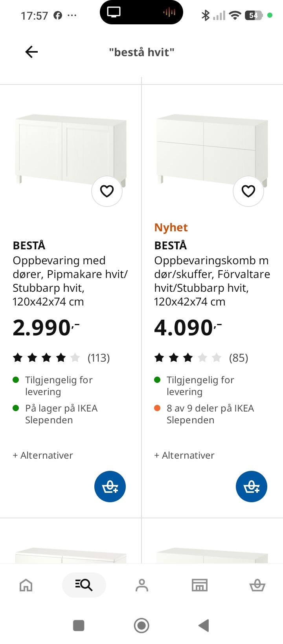
Task: Open the shopping basket tab
Action: (x=257, y=585)
